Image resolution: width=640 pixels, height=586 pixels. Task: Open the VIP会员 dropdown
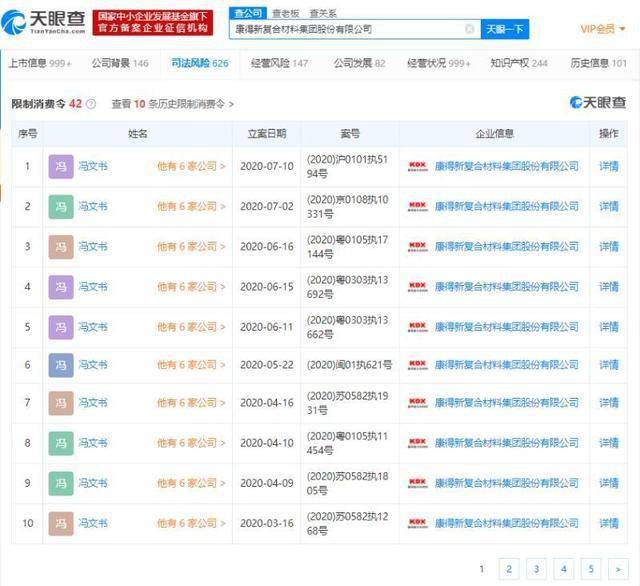pyautogui.click(x=603, y=29)
